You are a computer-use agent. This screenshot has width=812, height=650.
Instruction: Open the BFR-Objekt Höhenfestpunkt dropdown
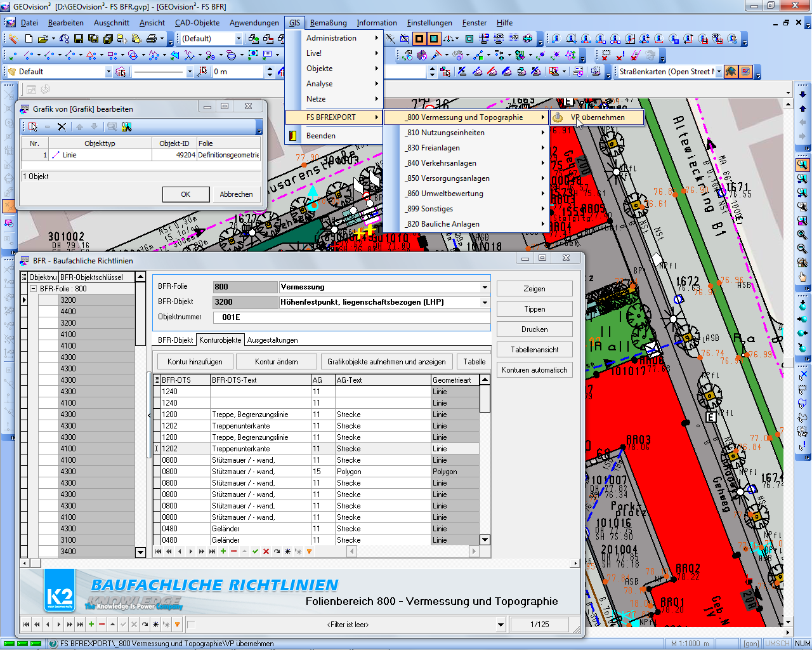click(485, 302)
